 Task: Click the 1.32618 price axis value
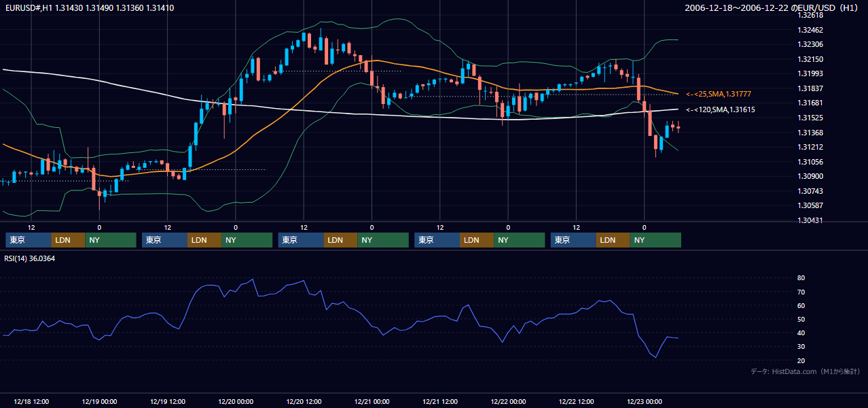[x=810, y=15]
